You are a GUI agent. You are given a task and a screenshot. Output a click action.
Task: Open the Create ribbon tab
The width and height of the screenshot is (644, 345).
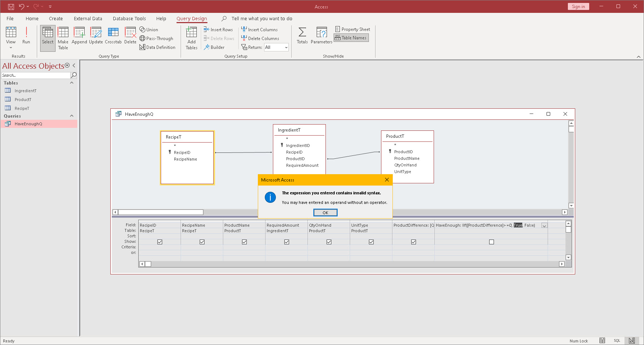56,18
